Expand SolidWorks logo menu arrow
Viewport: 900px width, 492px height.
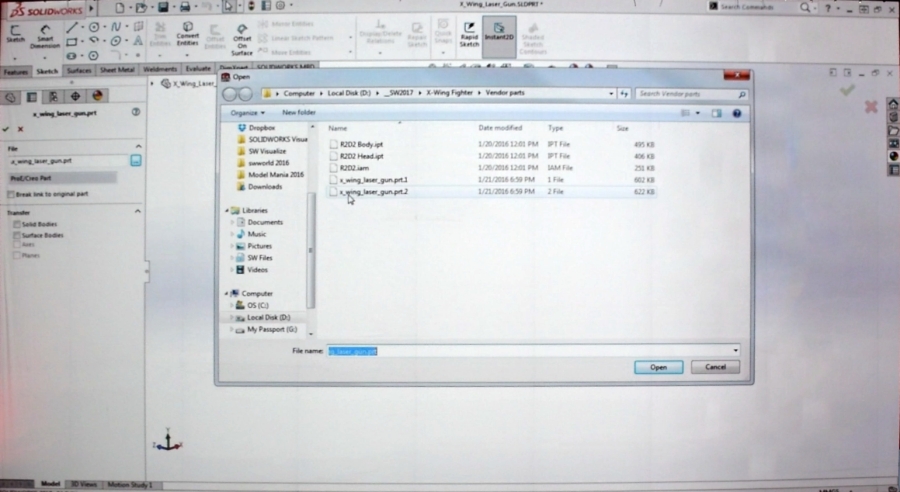[x=91, y=9]
